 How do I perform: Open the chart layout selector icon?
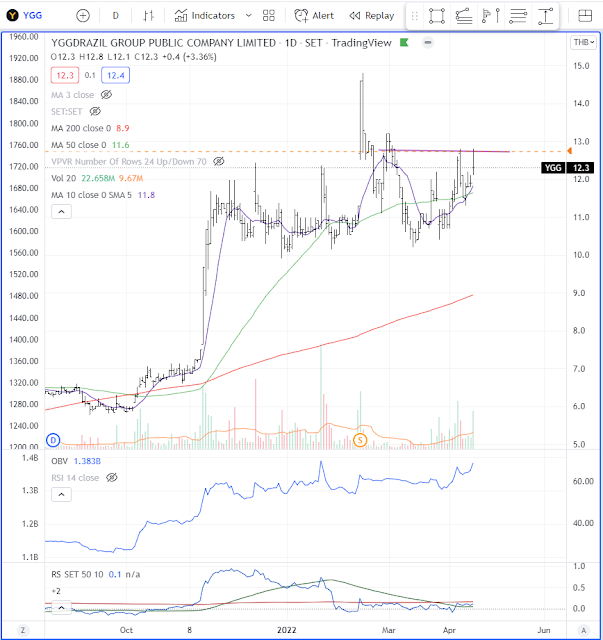pyautogui.click(x=585, y=16)
